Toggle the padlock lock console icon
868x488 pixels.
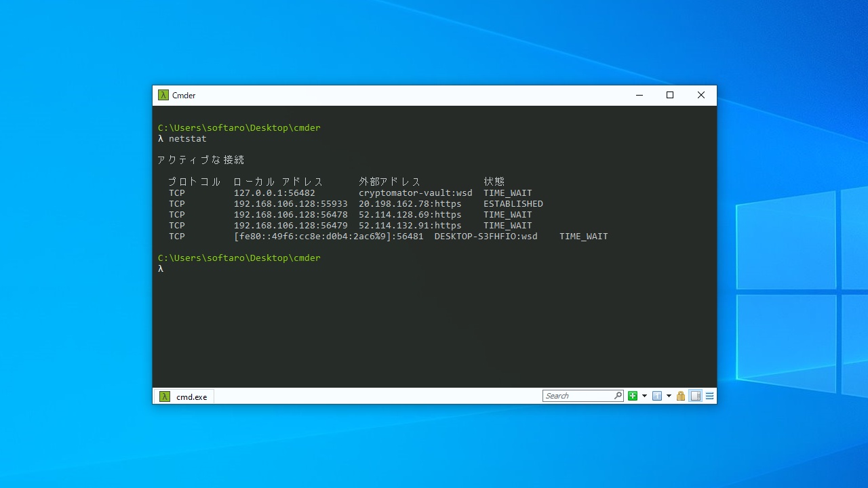(x=681, y=396)
